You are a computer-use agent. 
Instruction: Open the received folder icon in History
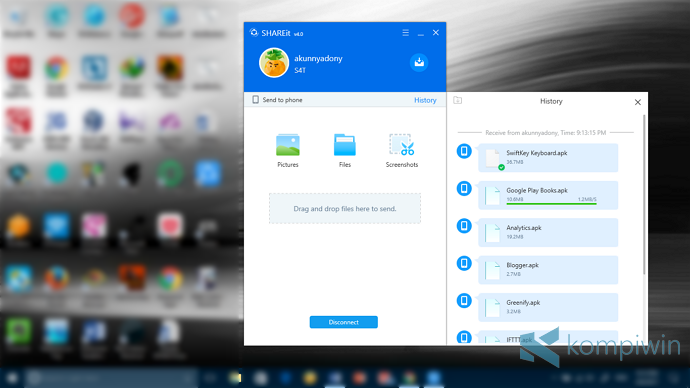(x=458, y=100)
